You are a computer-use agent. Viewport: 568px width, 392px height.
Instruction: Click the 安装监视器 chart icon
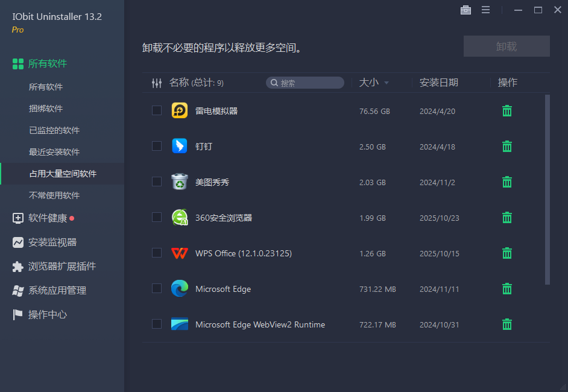pos(17,242)
